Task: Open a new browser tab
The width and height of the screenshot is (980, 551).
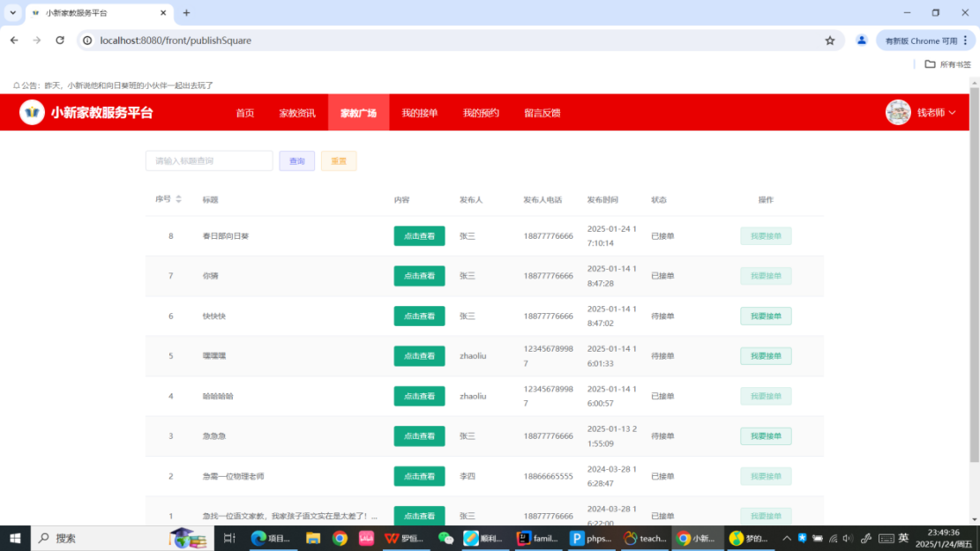Action: point(186,12)
